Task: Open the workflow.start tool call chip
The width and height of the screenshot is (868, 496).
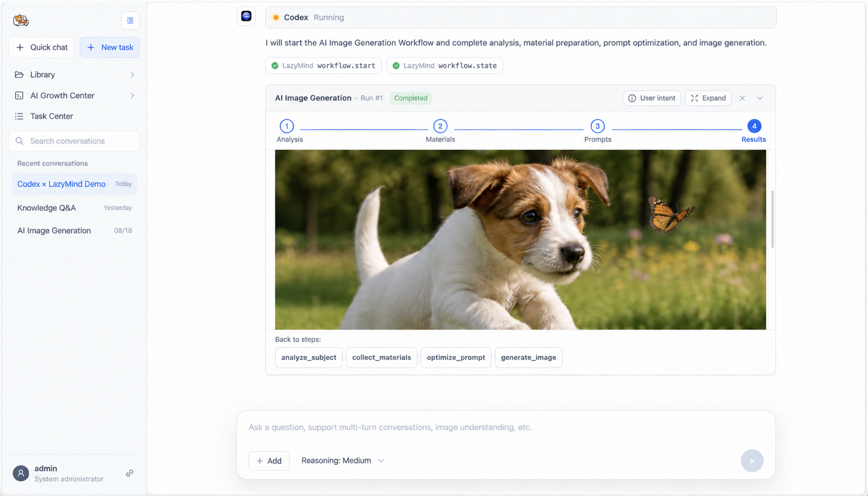Action: (x=324, y=66)
